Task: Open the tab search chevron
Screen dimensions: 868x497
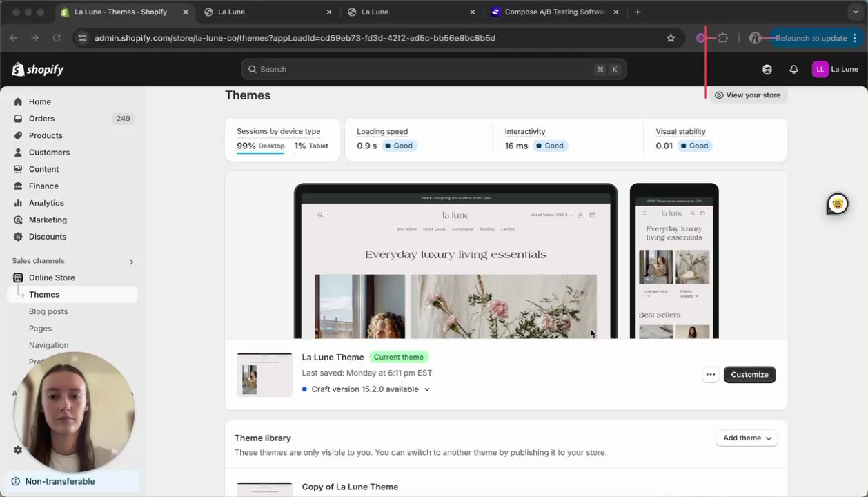Action: (x=856, y=12)
